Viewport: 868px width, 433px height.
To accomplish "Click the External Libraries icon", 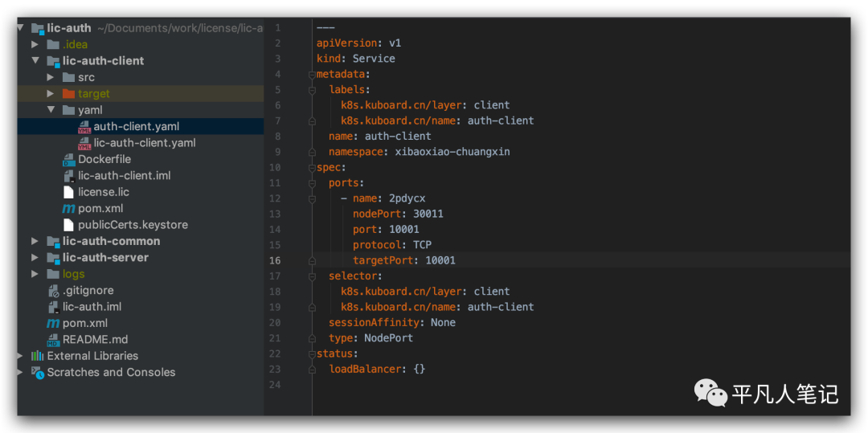I will pyautogui.click(x=38, y=356).
